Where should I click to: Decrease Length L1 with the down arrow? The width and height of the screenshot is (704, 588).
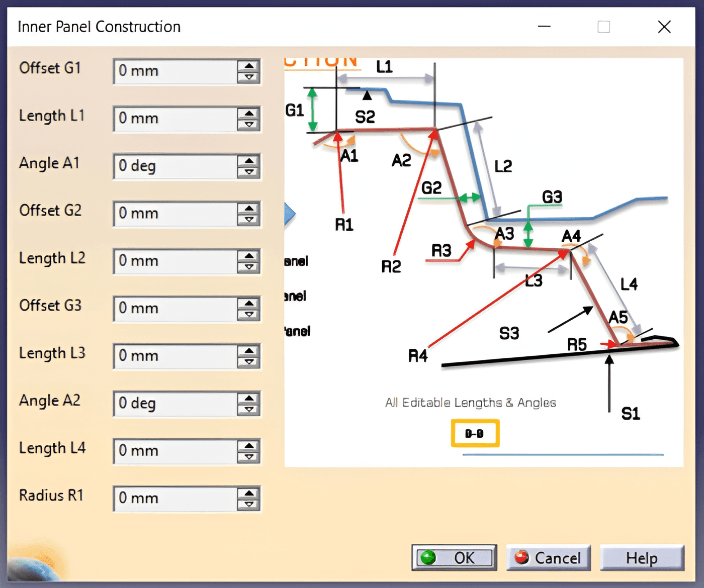pyautogui.click(x=248, y=125)
